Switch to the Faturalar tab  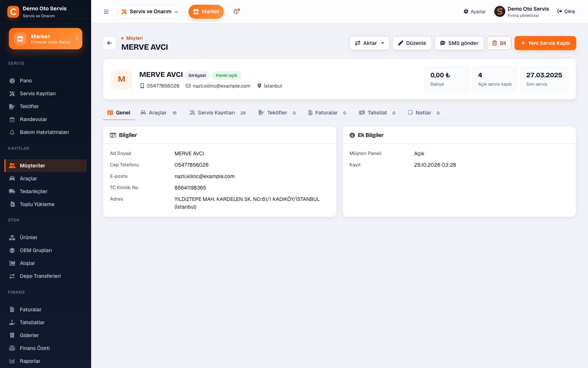coord(327,113)
